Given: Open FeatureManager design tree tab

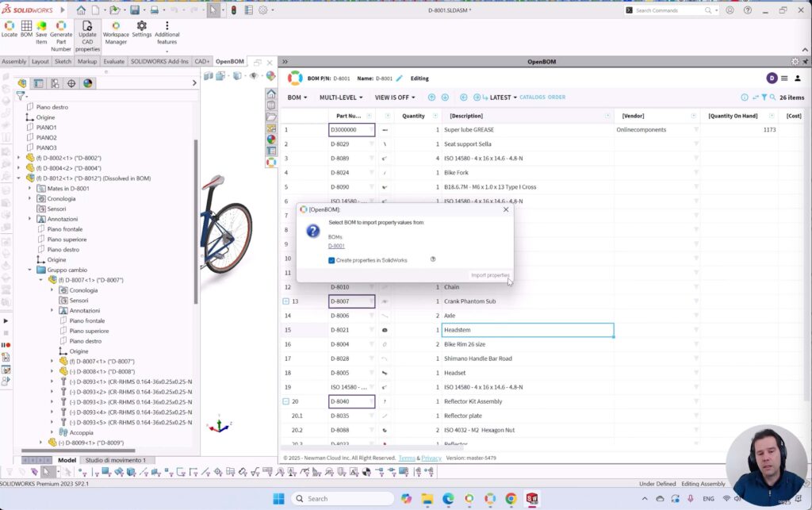Looking at the screenshot, I should (21, 82).
